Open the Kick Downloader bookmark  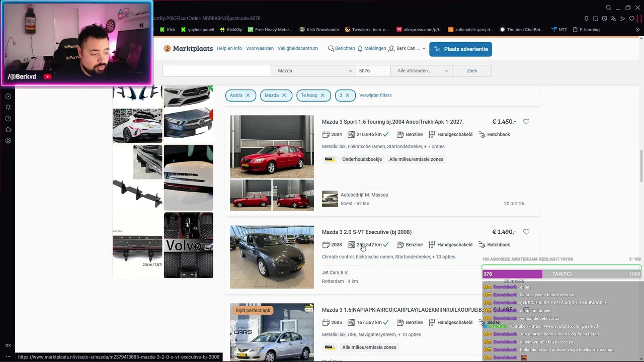point(319,30)
